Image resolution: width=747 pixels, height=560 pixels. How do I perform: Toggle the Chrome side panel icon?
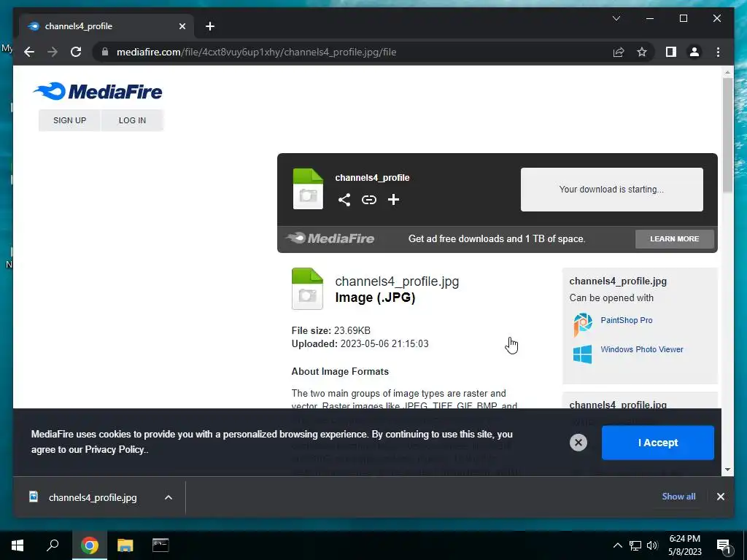click(x=671, y=52)
